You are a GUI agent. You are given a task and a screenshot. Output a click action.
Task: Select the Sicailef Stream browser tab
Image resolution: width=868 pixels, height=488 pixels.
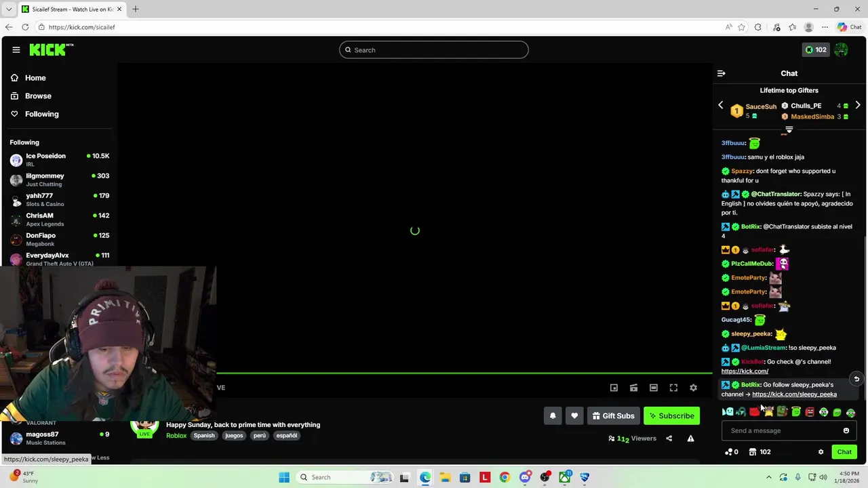(71, 9)
